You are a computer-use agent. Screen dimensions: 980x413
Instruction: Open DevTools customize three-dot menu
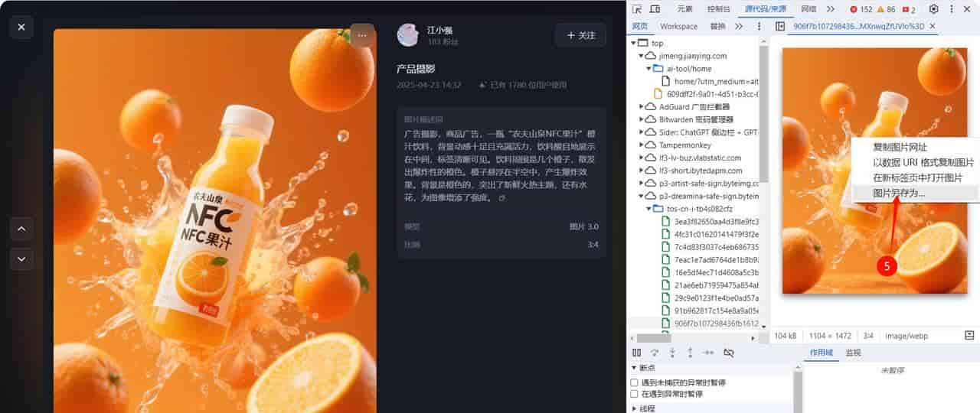(x=952, y=9)
